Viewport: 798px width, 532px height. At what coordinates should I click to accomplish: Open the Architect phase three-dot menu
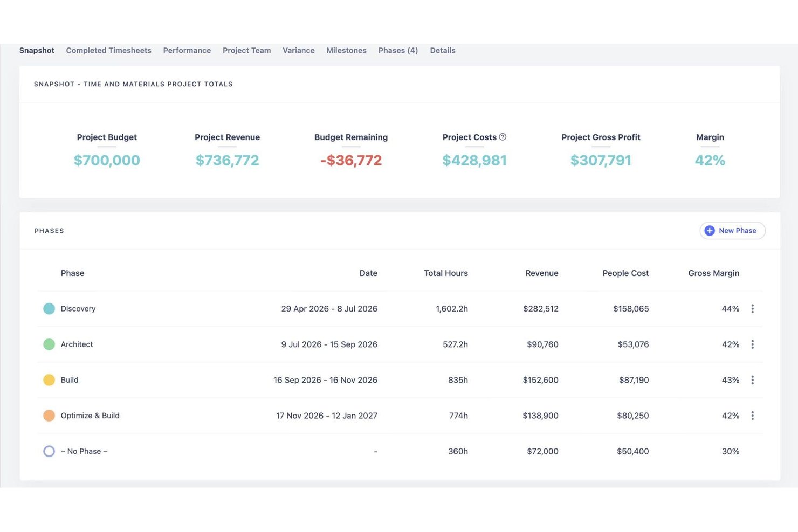click(x=752, y=344)
